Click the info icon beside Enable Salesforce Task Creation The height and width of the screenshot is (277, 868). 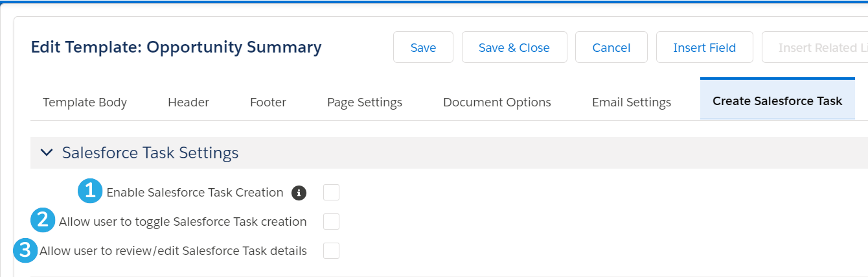click(299, 193)
